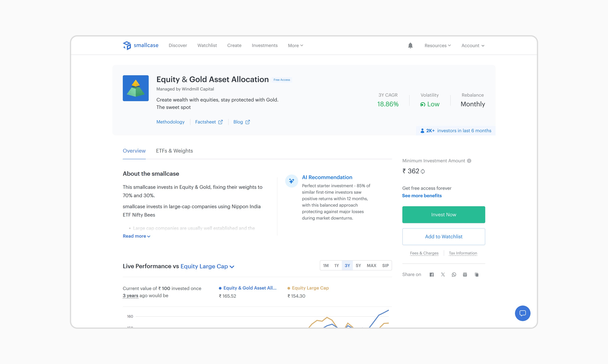The image size is (608, 364).
Task: Select the 3Y performance period
Action: point(347,265)
